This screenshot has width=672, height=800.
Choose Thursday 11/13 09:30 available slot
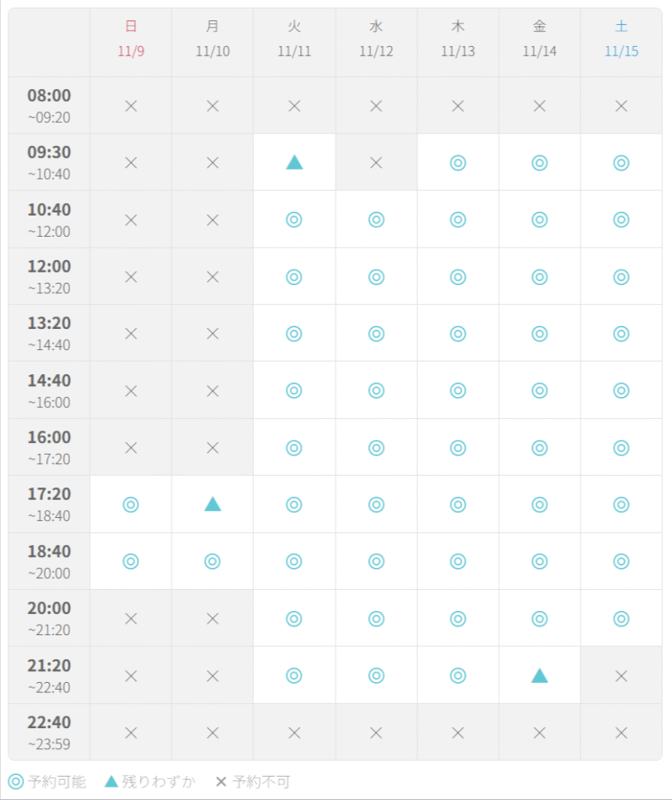[458, 162]
